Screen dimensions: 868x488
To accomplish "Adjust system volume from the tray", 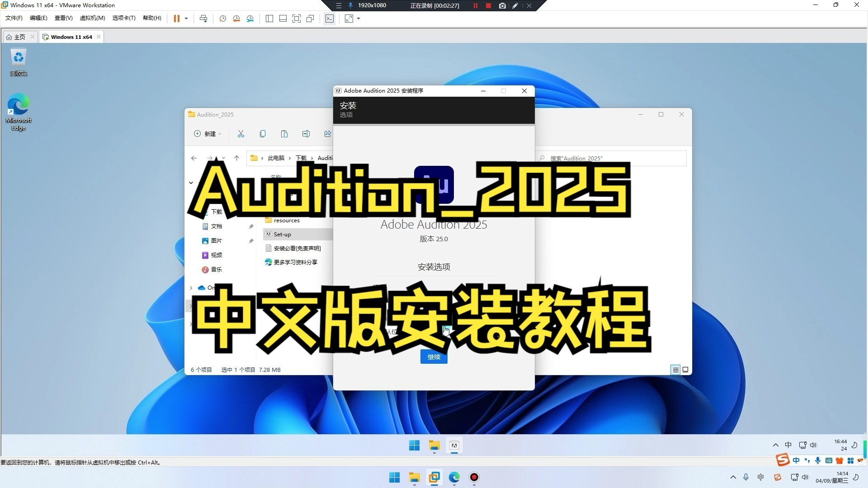I will point(813,445).
